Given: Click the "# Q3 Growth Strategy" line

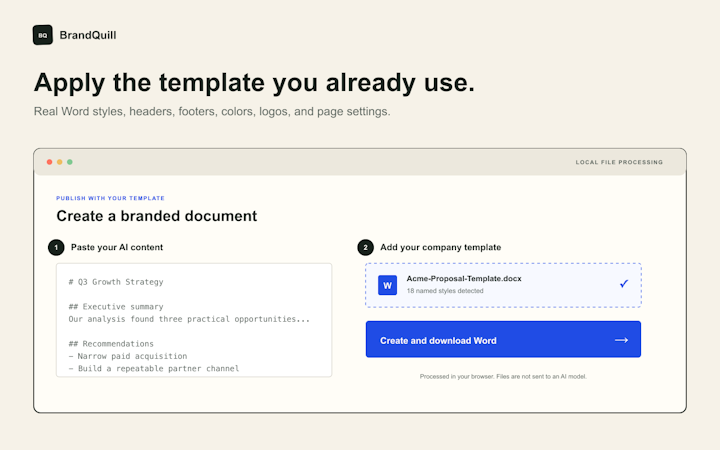Looking at the screenshot, I should coord(116,282).
